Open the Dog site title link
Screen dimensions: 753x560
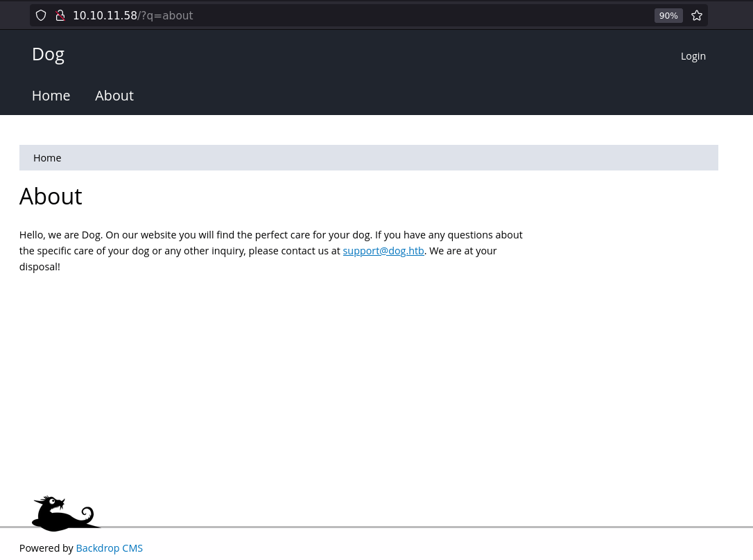(48, 54)
